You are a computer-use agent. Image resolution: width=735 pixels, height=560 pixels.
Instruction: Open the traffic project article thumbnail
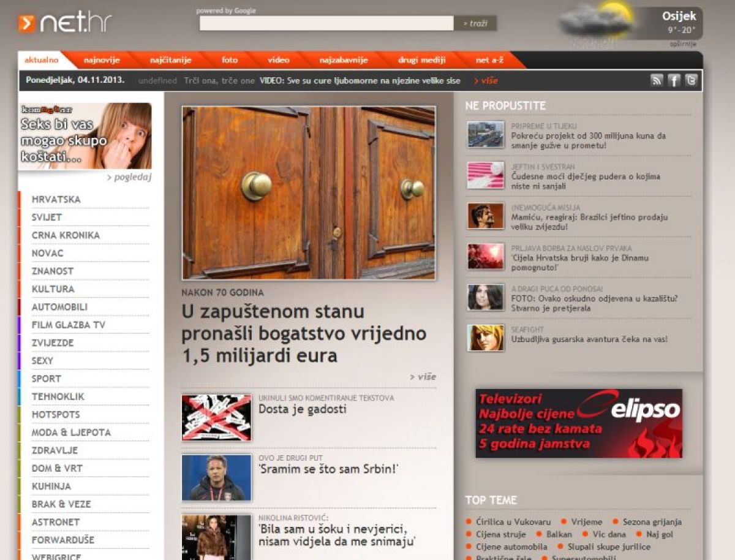[x=485, y=135]
